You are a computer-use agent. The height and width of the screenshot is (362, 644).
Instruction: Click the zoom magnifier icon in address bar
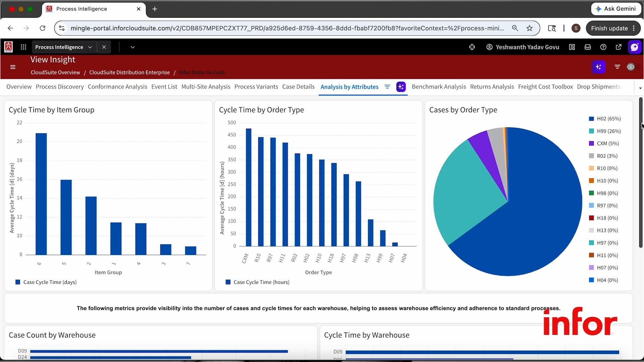coord(515,28)
